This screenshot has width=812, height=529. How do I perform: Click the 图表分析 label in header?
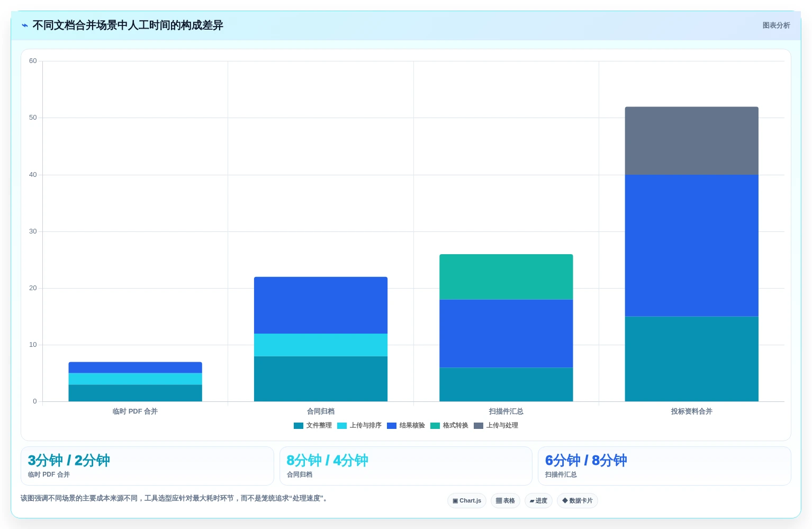776,25
